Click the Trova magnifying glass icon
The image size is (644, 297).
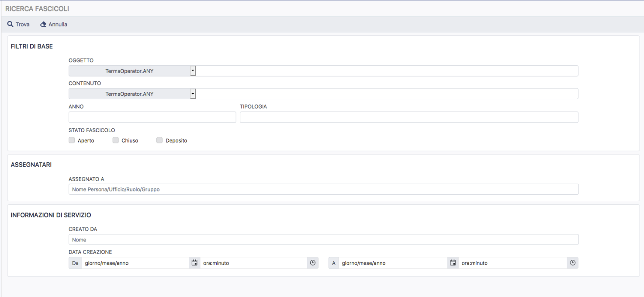[x=10, y=24]
